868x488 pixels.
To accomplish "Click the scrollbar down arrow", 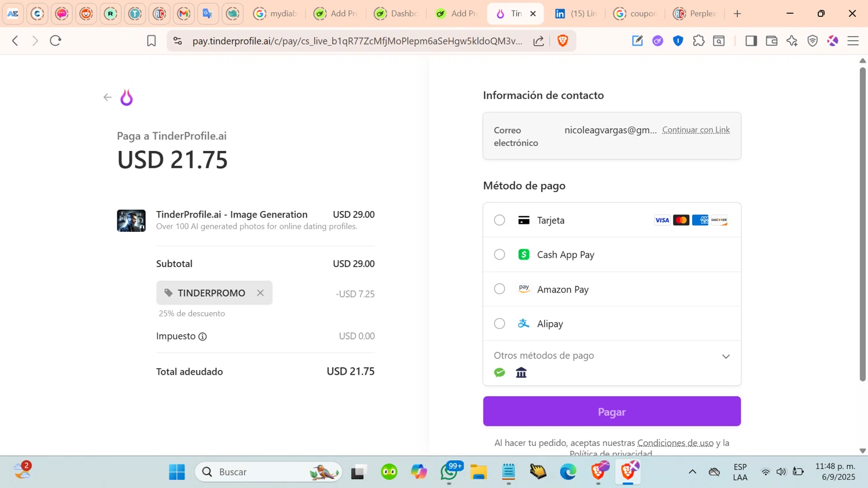I will point(862,451).
